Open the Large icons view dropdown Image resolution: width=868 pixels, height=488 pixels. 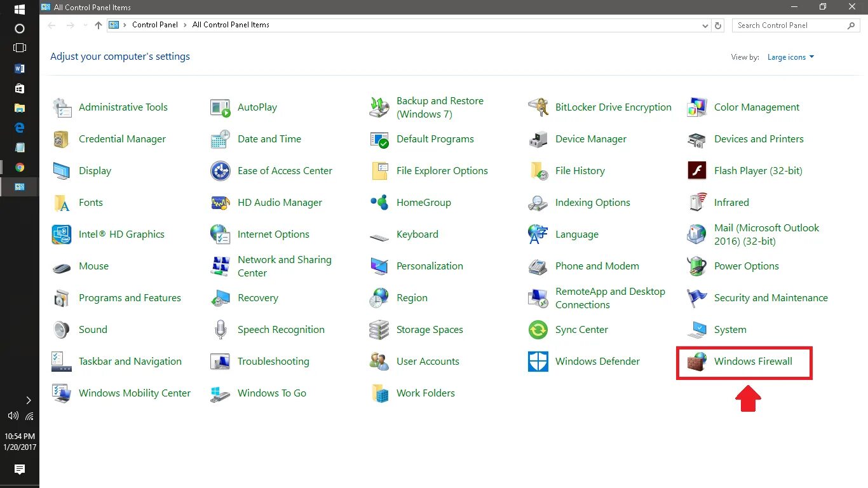[x=790, y=57]
